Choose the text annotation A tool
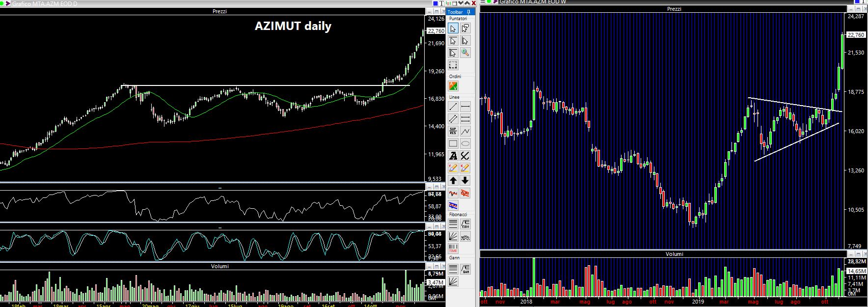 pyautogui.click(x=453, y=156)
